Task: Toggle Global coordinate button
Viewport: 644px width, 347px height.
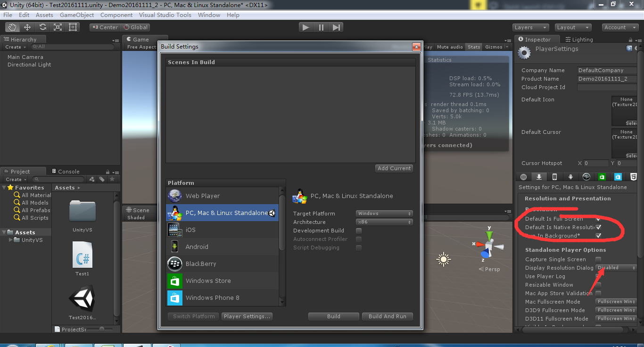Action: (x=135, y=27)
